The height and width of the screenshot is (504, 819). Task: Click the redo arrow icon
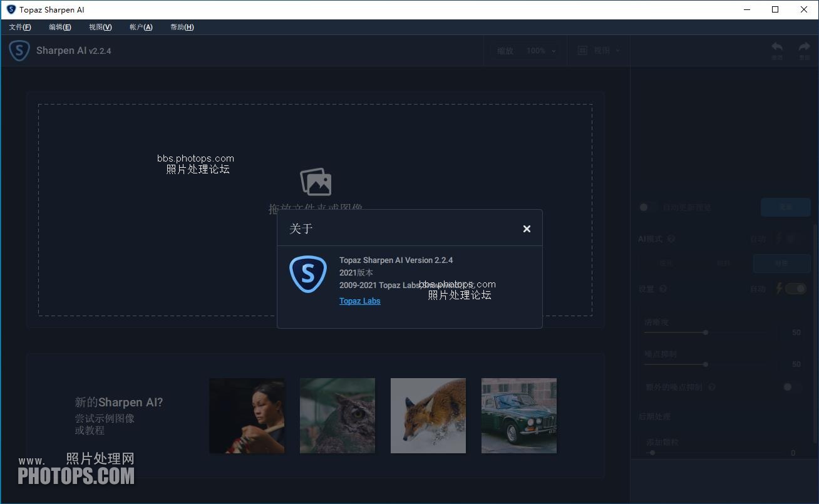point(804,48)
